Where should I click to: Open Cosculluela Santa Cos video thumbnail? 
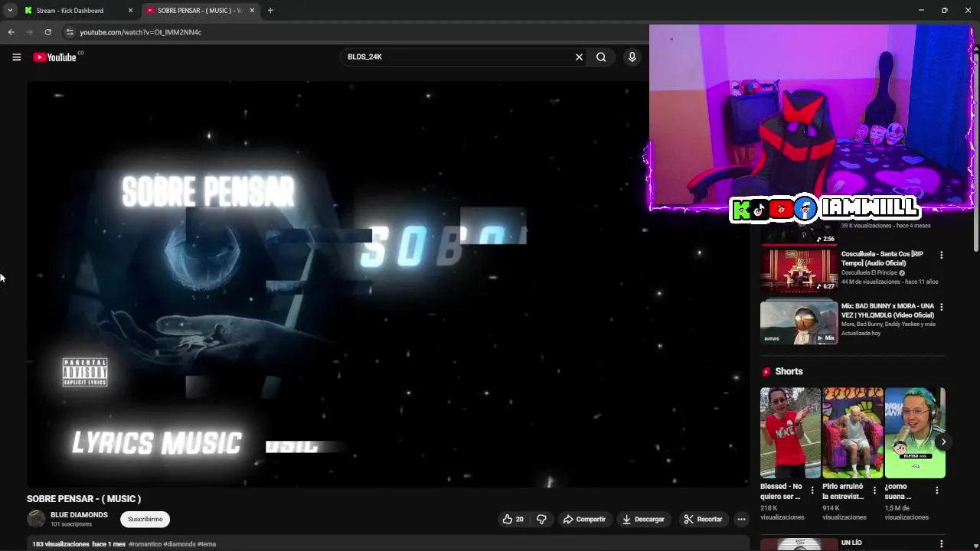[799, 270]
